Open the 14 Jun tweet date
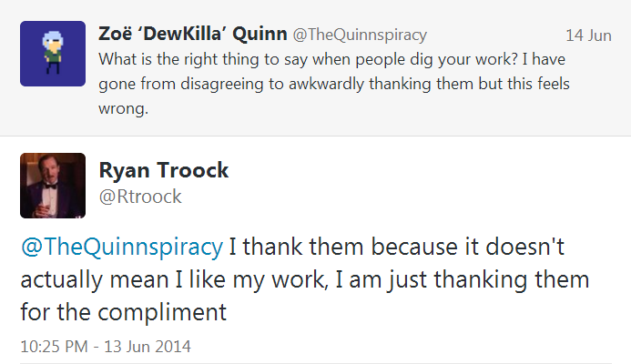Screen dimensions: 631x364 point(588,35)
